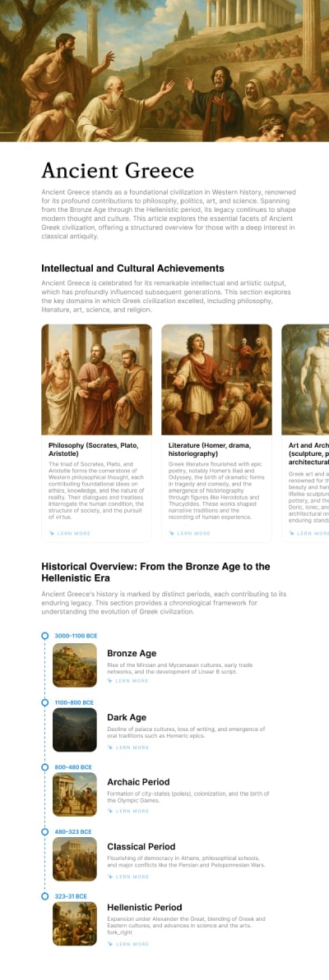Select the 323–31 BCE timeline marker

(x=44, y=896)
